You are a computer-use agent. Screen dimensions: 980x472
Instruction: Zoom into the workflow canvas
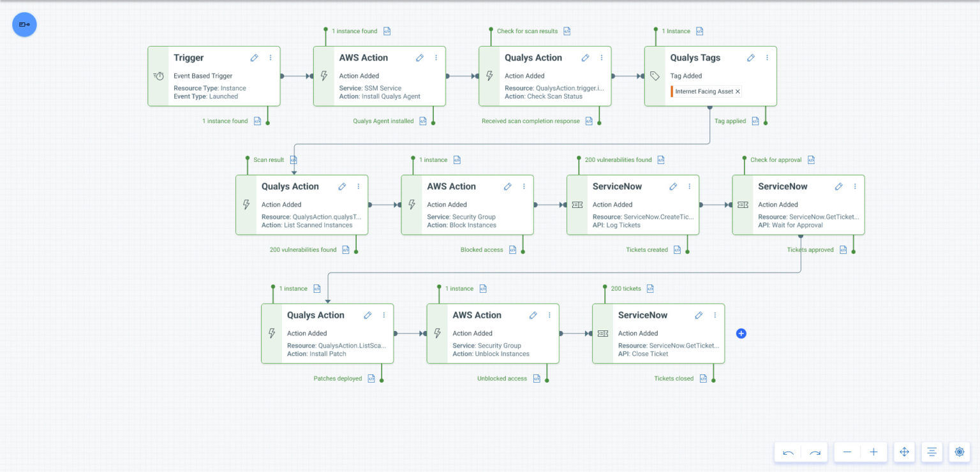[874, 452]
